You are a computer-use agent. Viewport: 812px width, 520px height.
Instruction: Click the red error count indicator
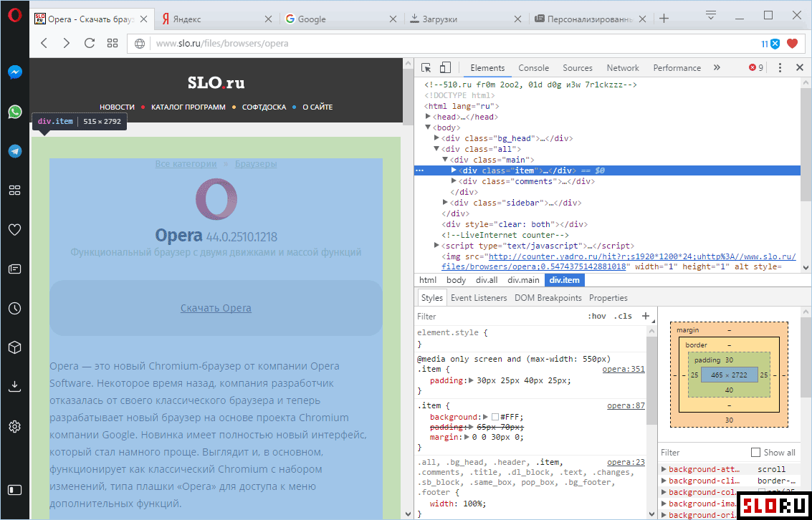pos(756,68)
